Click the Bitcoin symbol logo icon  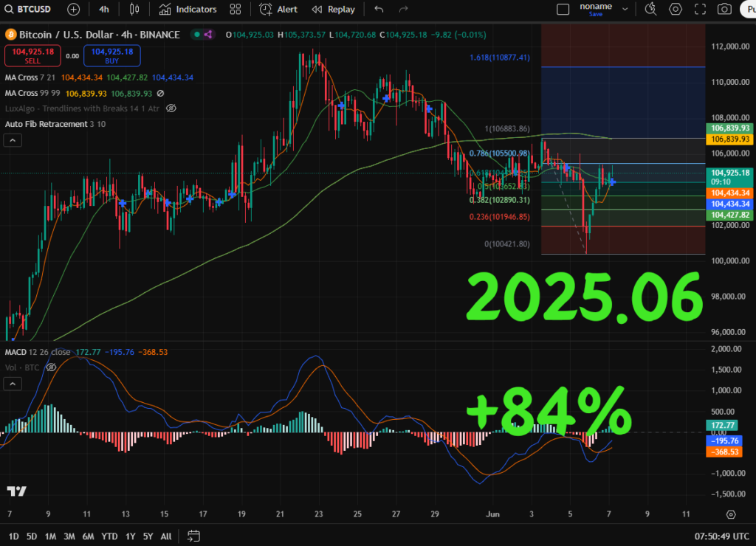pyautogui.click(x=10, y=35)
